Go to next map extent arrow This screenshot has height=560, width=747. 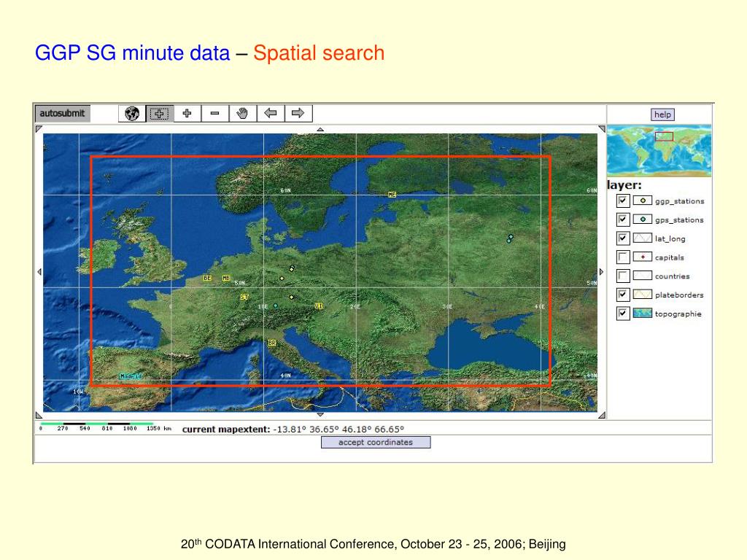pos(298,113)
